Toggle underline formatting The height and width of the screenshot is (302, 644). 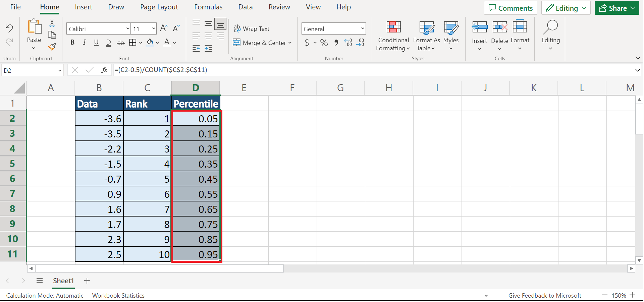(x=96, y=42)
